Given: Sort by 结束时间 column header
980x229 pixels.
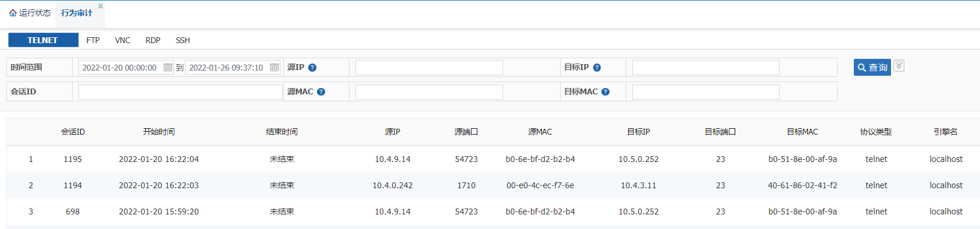Looking at the screenshot, I should 282,132.
